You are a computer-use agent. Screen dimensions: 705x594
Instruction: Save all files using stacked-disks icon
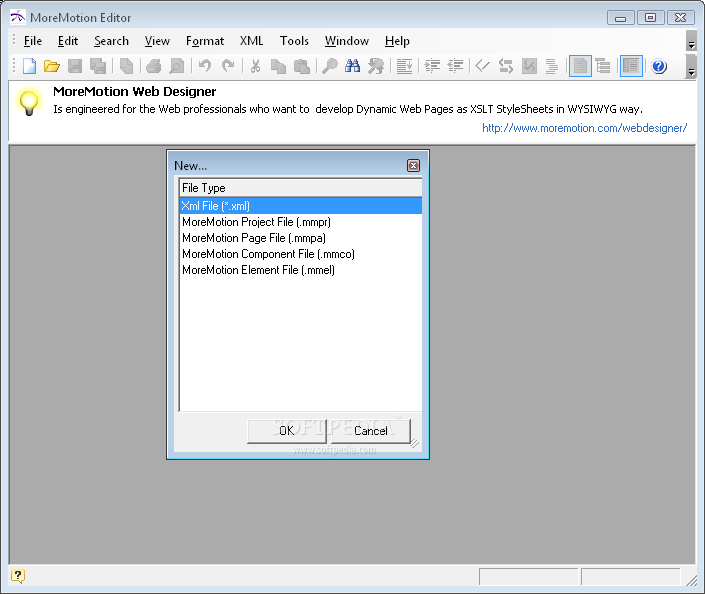point(98,66)
